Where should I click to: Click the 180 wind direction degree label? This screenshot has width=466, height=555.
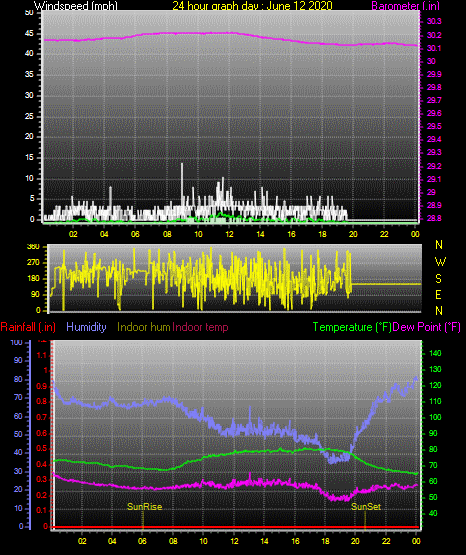click(33, 279)
